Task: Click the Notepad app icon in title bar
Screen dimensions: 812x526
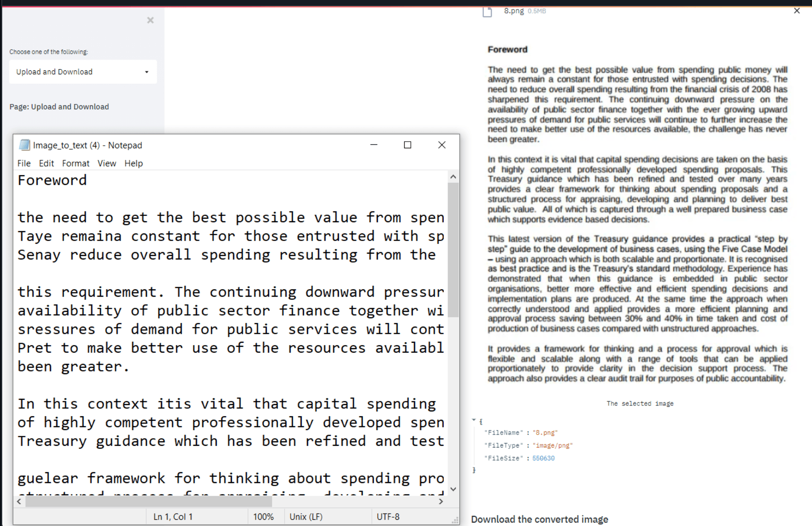Action: point(25,145)
